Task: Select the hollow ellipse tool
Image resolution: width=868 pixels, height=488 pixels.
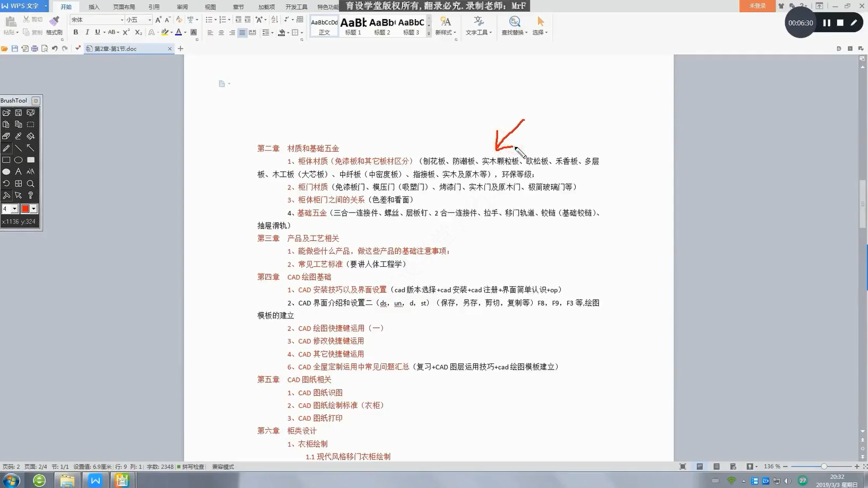Action: click(19, 160)
